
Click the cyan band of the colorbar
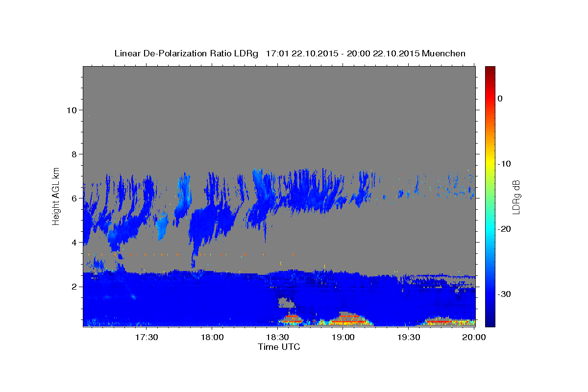pos(490,229)
